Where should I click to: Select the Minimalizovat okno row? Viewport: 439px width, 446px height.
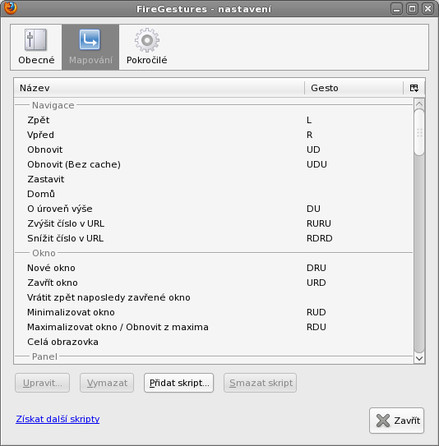coord(213,312)
